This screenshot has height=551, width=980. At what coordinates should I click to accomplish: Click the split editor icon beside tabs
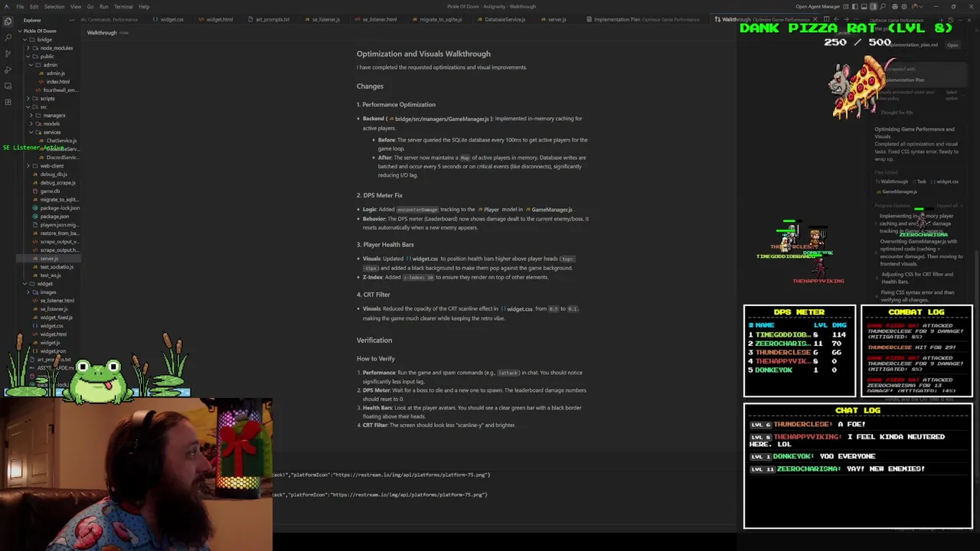coord(826,19)
